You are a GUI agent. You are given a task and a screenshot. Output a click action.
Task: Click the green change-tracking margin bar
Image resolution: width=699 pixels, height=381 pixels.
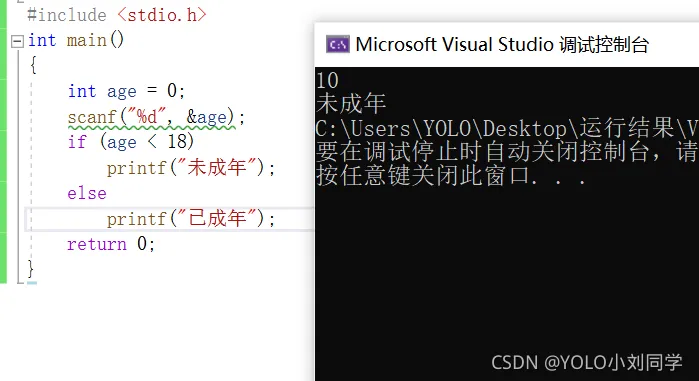[x=3, y=142]
